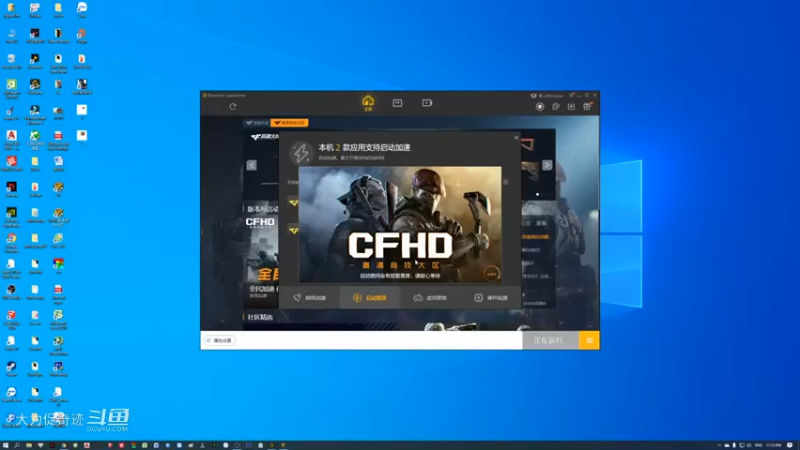800x450 pixels.
Task: Go to the Home tab in the game launcher
Action: (368, 103)
